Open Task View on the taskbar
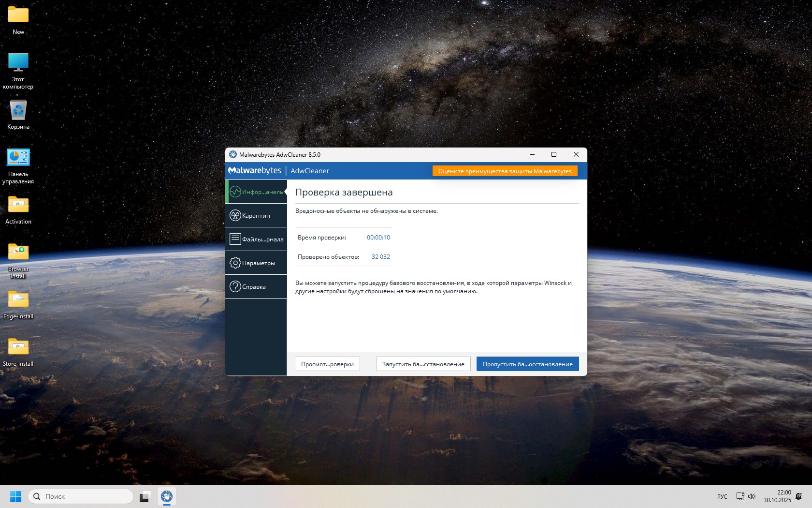Image resolution: width=812 pixels, height=508 pixels. point(145,496)
